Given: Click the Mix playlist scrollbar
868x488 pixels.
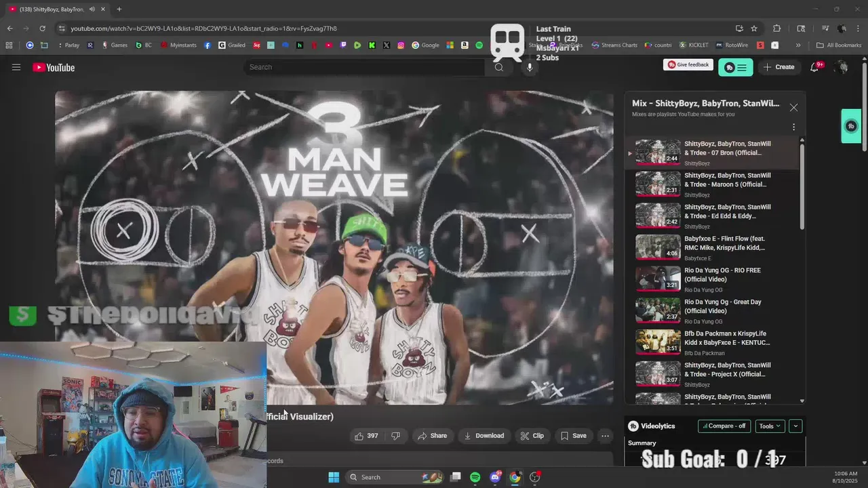Looking at the screenshot, I should point(803,186).
